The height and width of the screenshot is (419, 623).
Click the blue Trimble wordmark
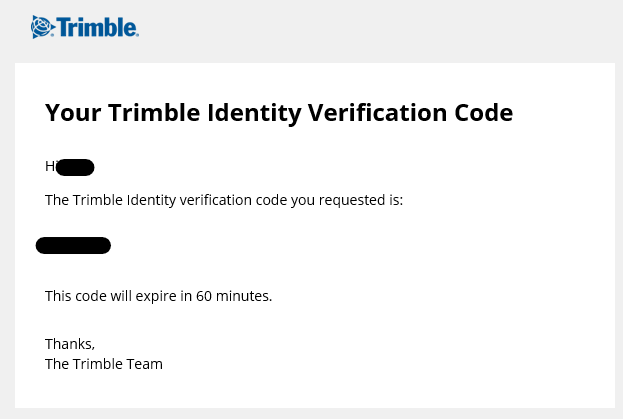[97, 27]
